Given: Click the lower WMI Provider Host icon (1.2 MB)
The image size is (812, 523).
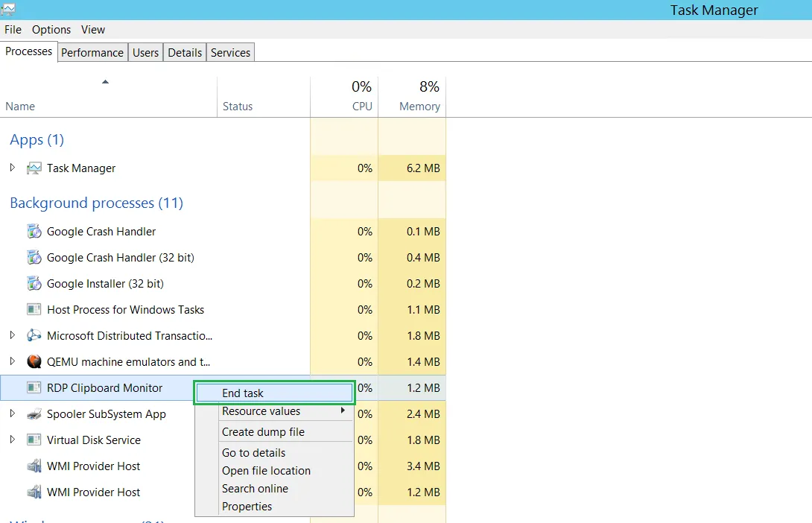Looking at the screenshot, I should click(x=34, y=492).
